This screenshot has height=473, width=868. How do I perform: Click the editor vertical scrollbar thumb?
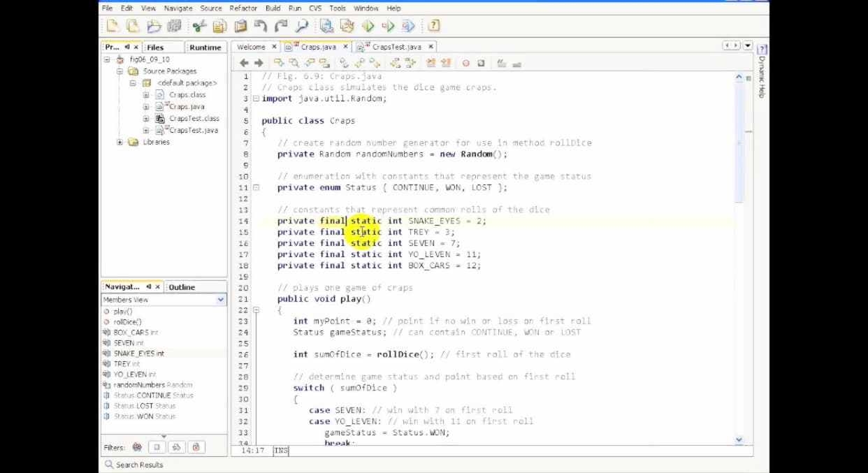tap(739, 143)
